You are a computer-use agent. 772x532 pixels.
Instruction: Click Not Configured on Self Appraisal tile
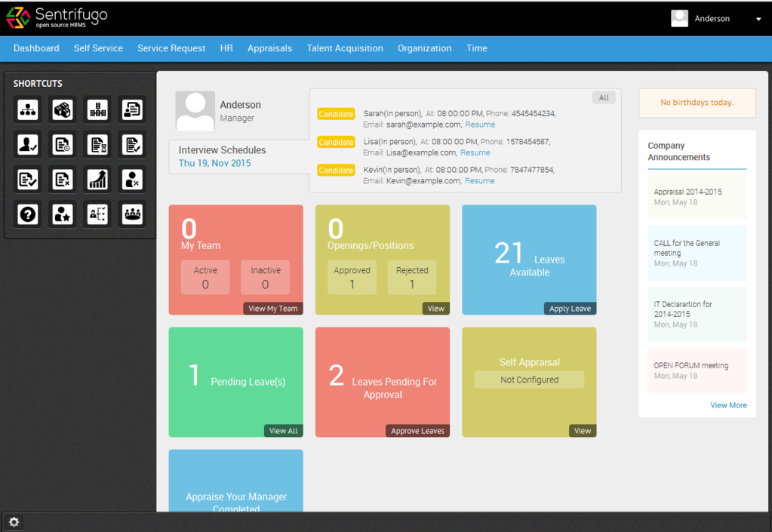point(529,380)
